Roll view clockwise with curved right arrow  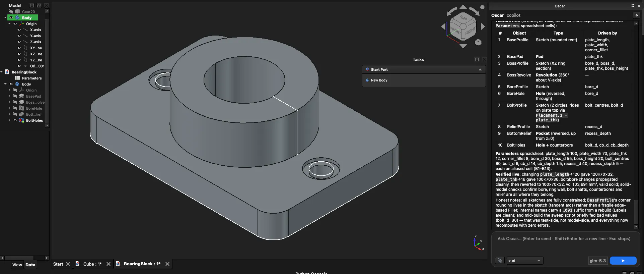click(x=475, y=11)
